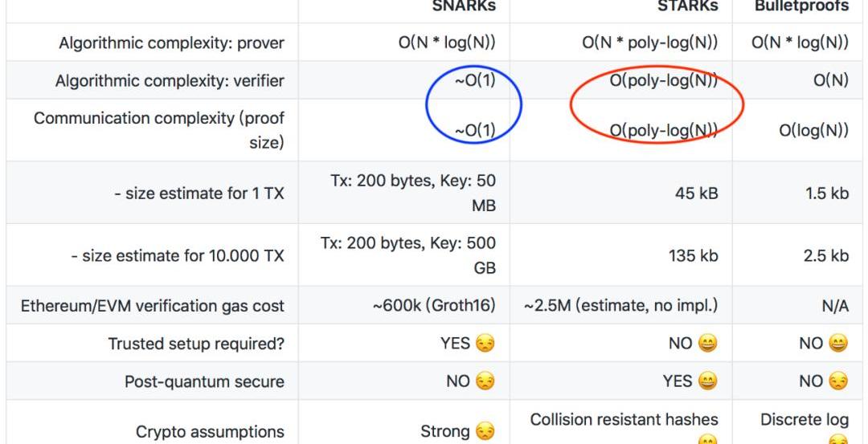Click the emoji in Bulletproofs trusted setup cell

(838, 344)
